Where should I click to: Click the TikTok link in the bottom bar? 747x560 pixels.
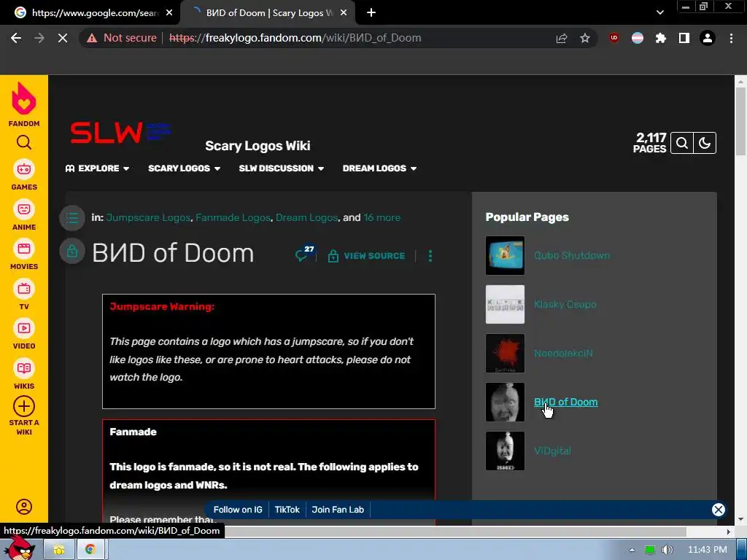coord(287,510)
